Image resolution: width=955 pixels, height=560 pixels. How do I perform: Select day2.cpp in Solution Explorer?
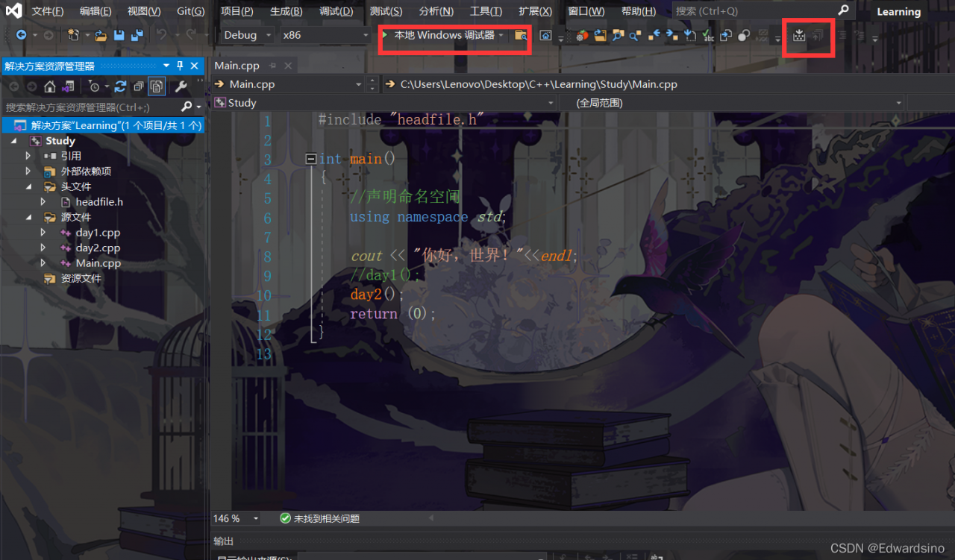coord(98,248)
